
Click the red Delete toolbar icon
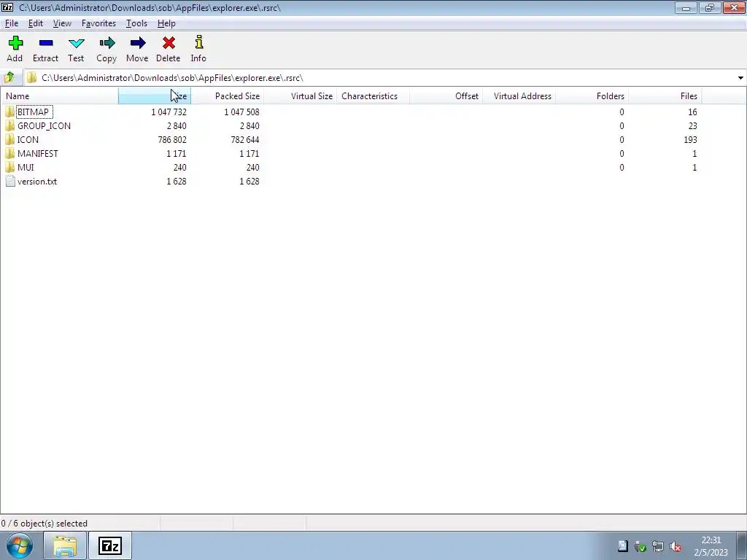click(169, 43)
